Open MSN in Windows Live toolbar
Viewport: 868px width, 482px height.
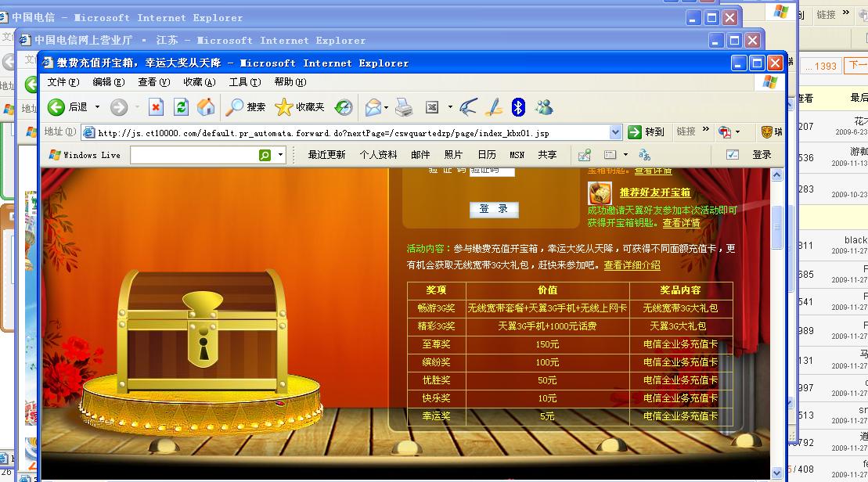pyautogui.click(x=517, y=155)
